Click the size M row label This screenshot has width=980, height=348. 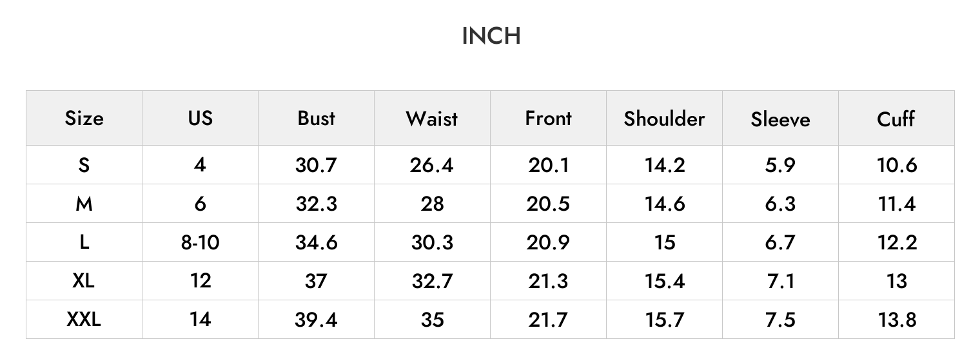(x=84, y=204)
